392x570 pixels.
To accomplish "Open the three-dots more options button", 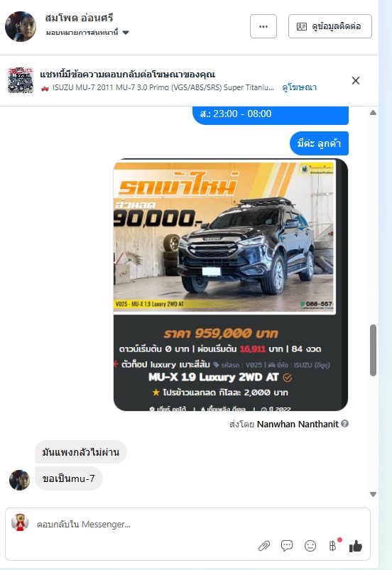I will pyautogui.click(x=263, y=26).
